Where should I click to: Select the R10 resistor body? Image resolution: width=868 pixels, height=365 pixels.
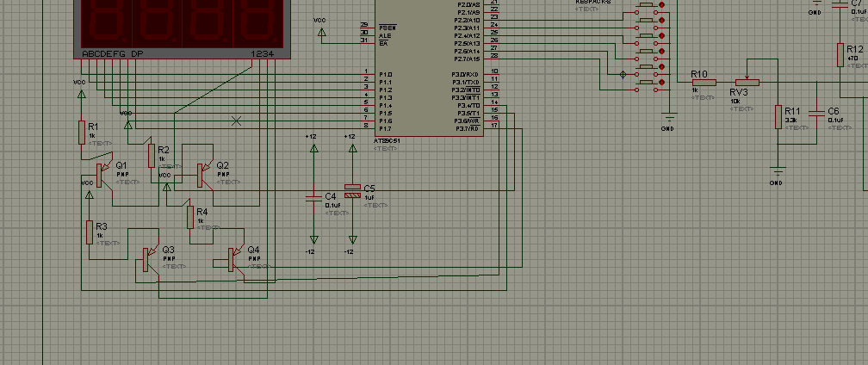(x=704, y=83)
